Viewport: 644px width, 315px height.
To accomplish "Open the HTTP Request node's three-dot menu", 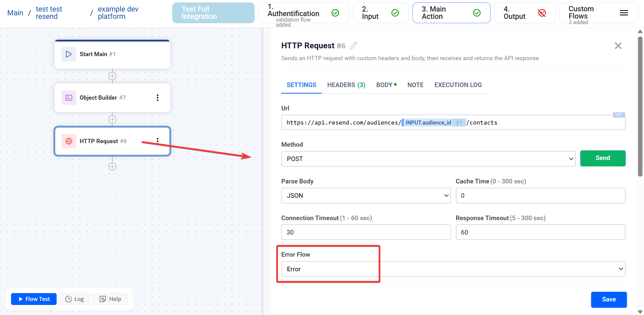I will click(158, 140).
